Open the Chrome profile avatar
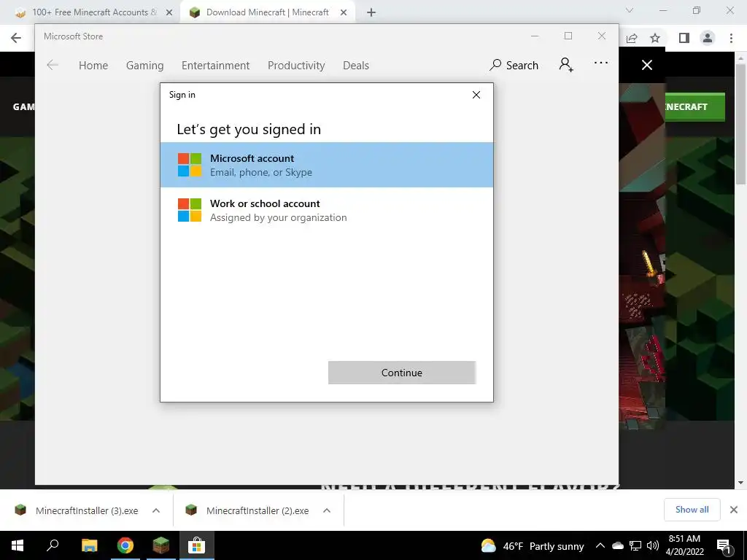747x560 pixels. 708,38
